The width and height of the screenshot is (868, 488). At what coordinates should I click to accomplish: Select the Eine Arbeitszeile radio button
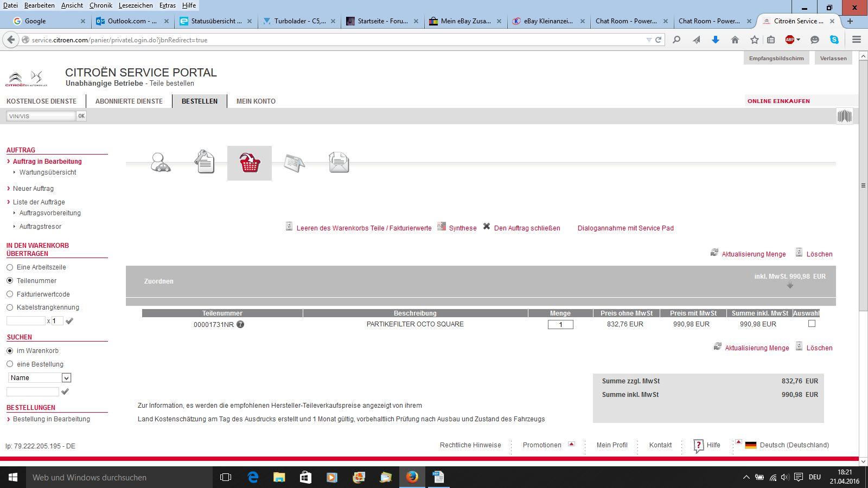tap(10, 267)
